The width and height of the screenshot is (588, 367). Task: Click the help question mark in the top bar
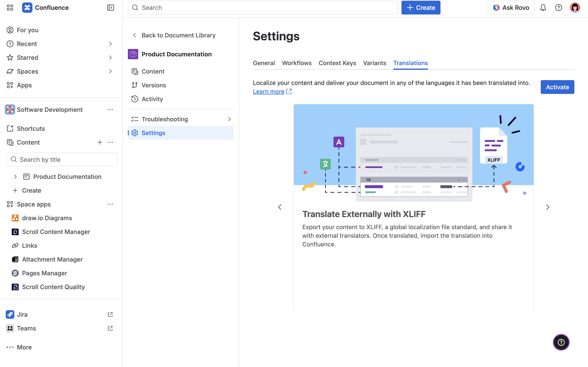(x=559, y=8)
